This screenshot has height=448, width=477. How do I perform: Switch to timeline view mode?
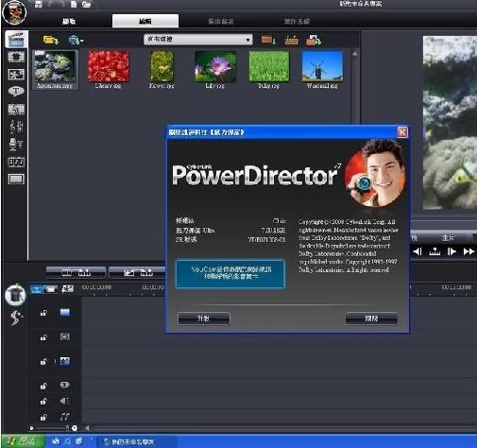click(37, 289)
